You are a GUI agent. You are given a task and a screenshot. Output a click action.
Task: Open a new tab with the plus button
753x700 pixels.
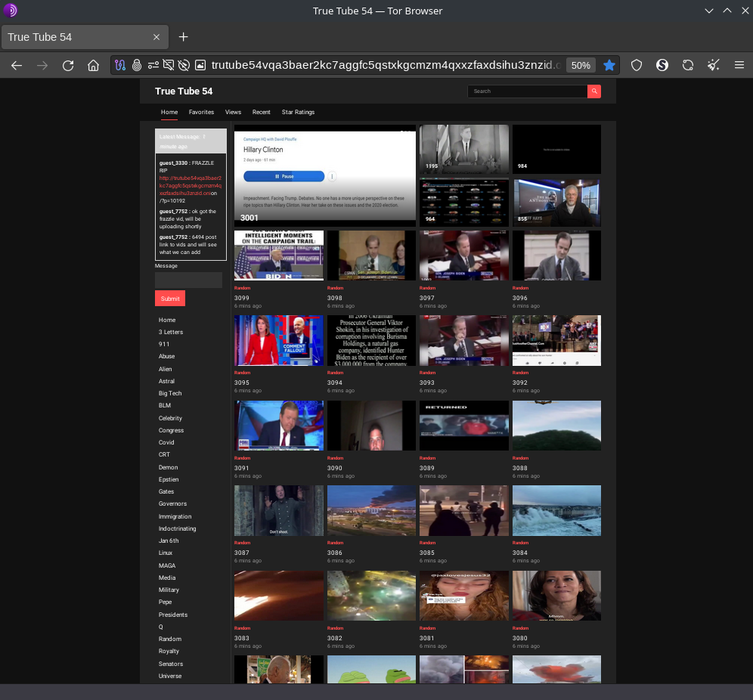click(x=183, y=37)
